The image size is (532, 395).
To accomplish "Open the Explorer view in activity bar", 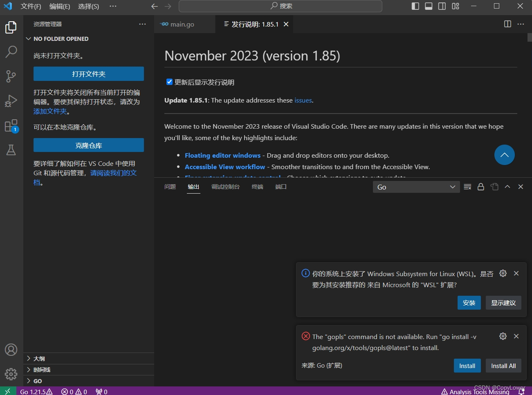I will pos(11,27).
